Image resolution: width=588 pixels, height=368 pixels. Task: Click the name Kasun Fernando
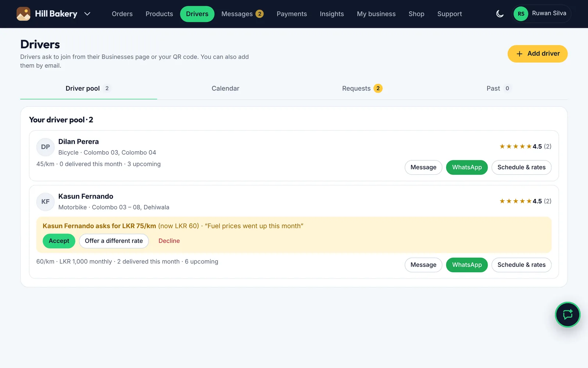point(86,197)
